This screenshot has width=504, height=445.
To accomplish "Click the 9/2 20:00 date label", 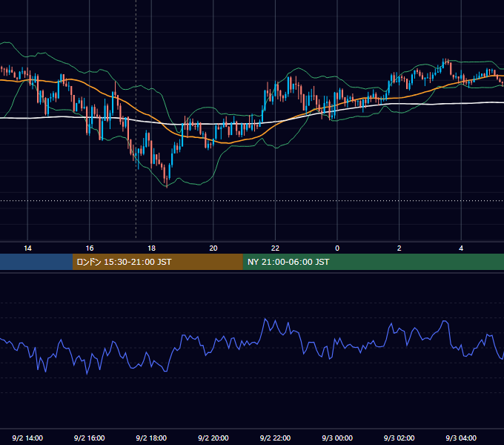I will point(213,438).
